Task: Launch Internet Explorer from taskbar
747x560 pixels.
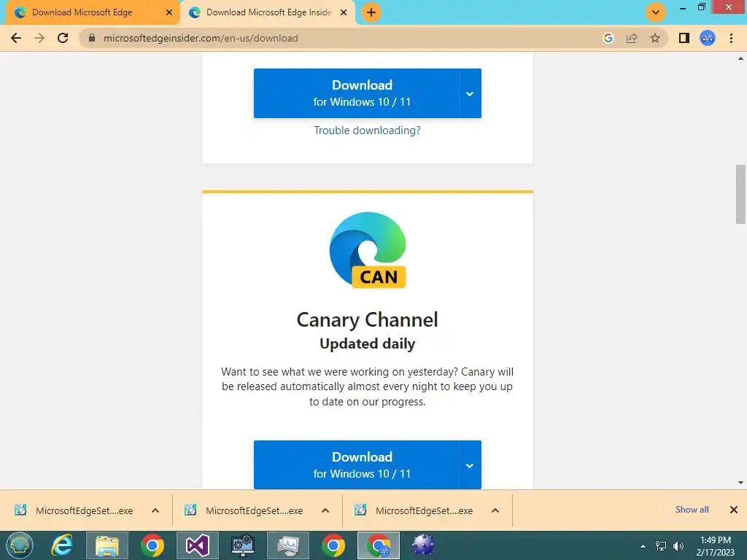Action: coord(62,545)
